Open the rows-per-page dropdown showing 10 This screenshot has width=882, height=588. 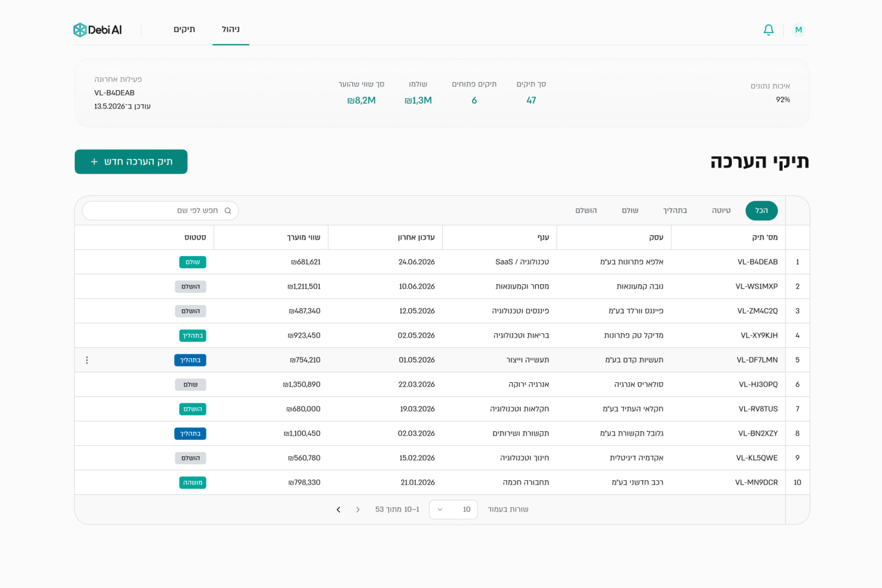click(x=453, y=510)
